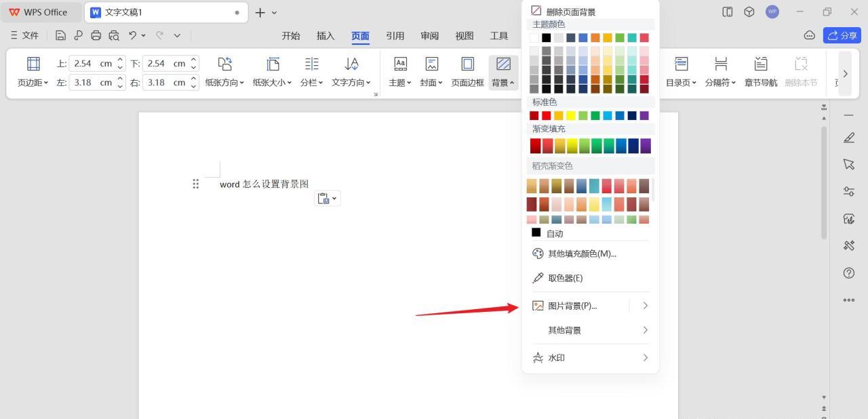Open the help question mark icon on sidebar
Viewport: 868px width, 419px height.
[x=848, y=273]
